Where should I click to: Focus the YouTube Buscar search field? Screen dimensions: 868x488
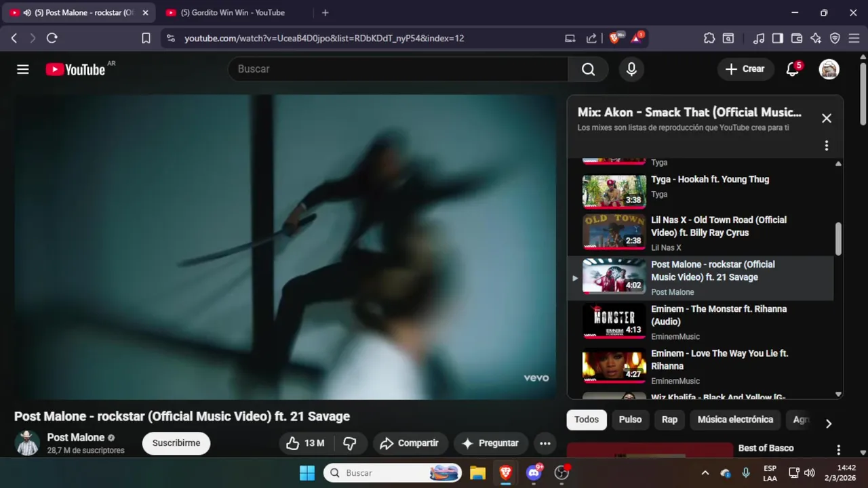398,69
